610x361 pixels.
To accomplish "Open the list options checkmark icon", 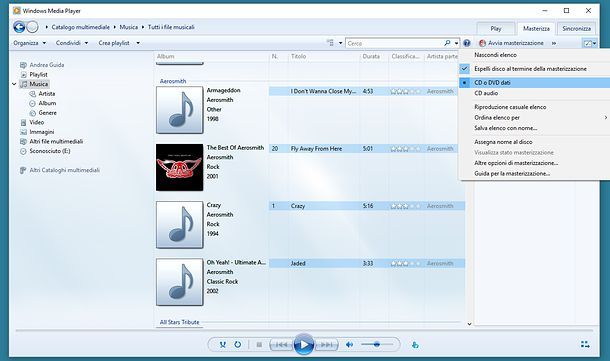I will (590, 43).
